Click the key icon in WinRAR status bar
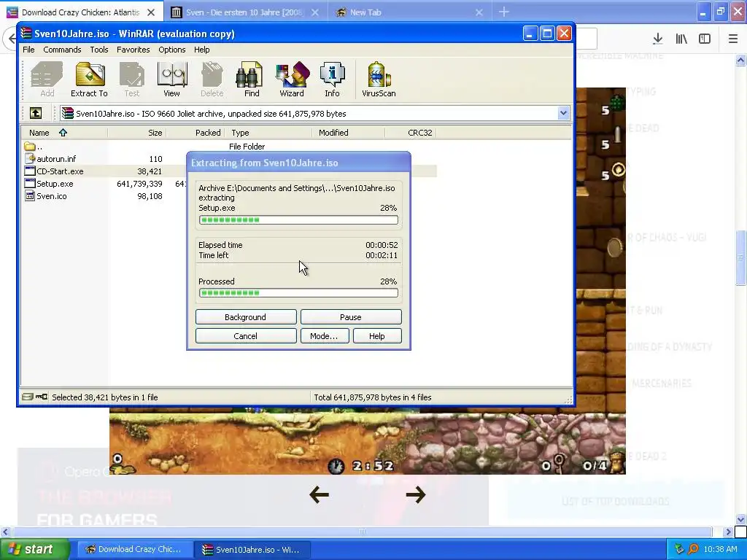 [x=42, y=397]
